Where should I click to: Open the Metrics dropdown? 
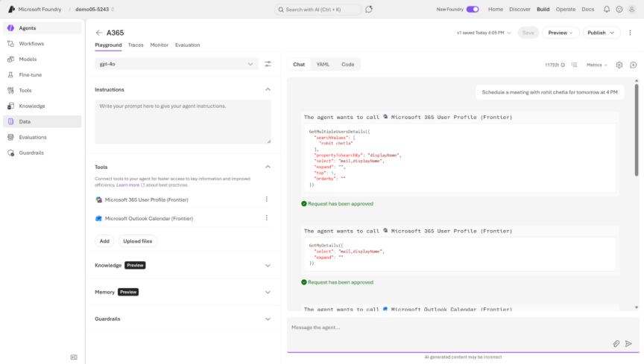[597, 65]
